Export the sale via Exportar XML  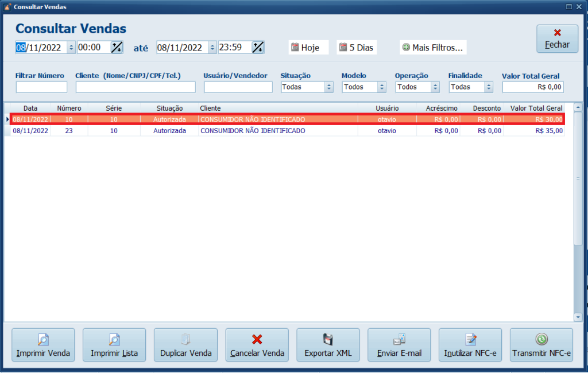pos(328,345)
